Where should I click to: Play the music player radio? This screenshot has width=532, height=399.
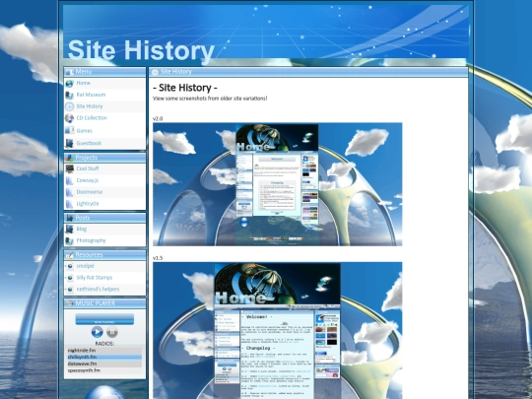pos(97,332)
